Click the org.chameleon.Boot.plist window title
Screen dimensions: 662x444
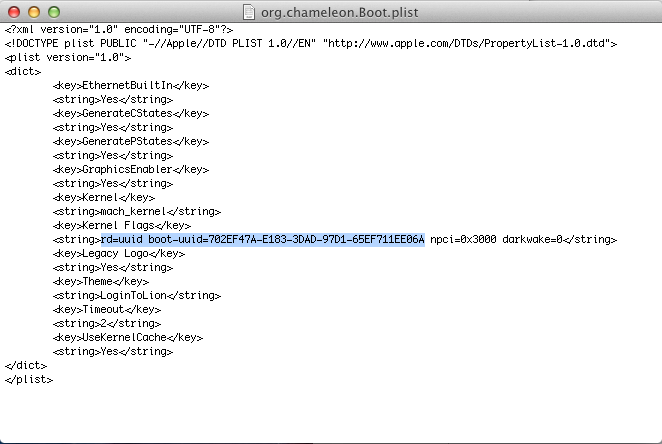click(339, 12)
